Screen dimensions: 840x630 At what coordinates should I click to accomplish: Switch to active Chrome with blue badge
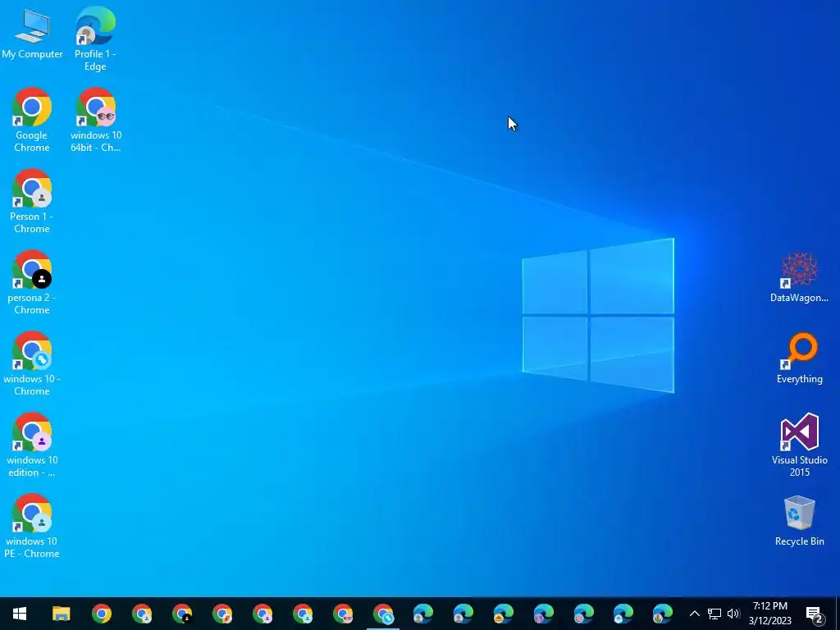click(383, 614)
